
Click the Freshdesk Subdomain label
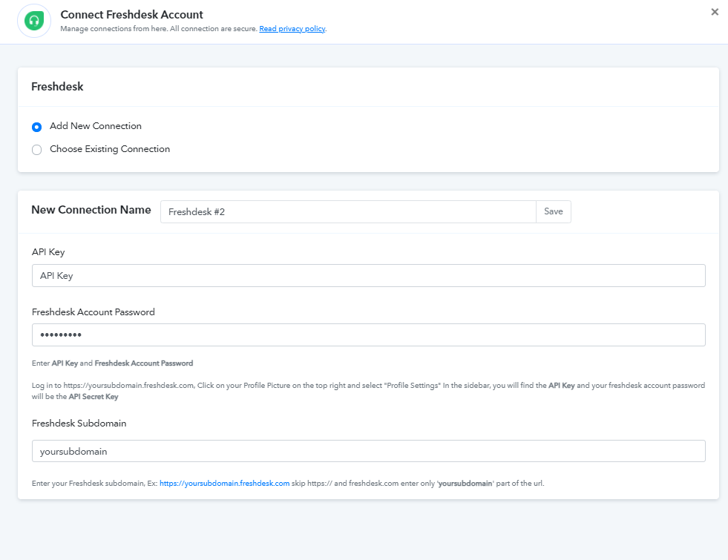point(79,423)
